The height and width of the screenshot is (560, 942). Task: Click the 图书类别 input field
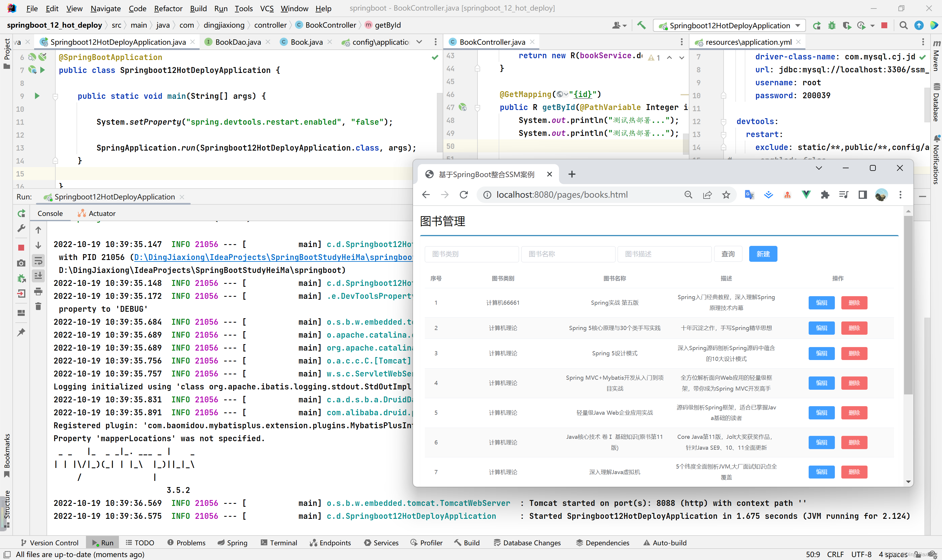tap(471, 254)
